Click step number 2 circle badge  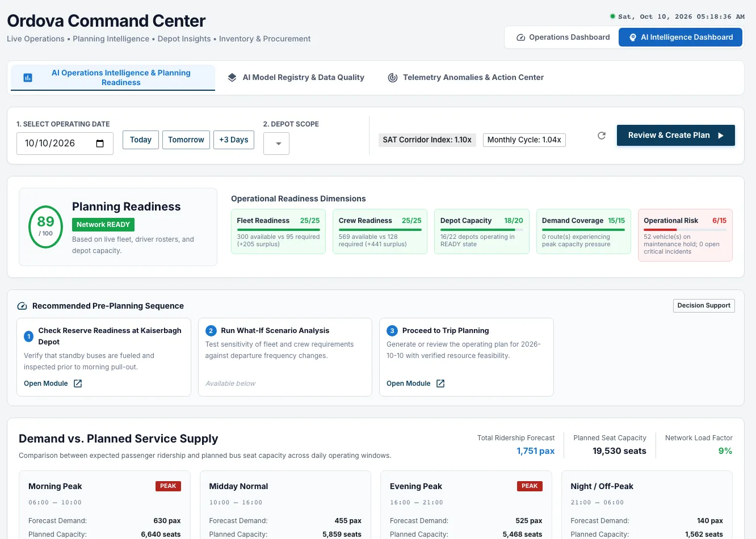(x=211, y=331)
